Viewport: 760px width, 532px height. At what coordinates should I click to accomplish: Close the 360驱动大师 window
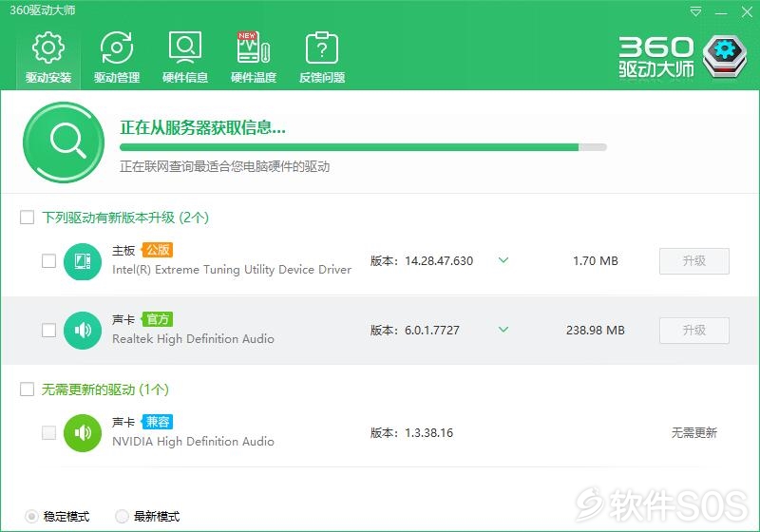tap(747, 12)
